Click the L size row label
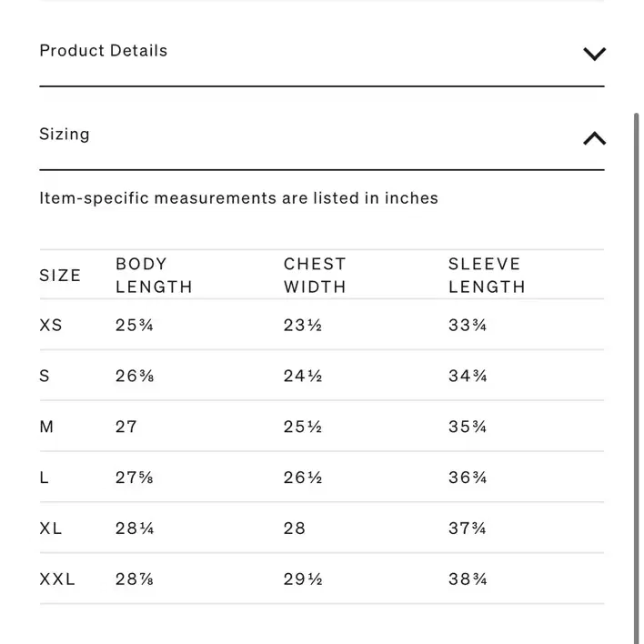The height and width of the screenshot is (644, 644). point(44,478)
